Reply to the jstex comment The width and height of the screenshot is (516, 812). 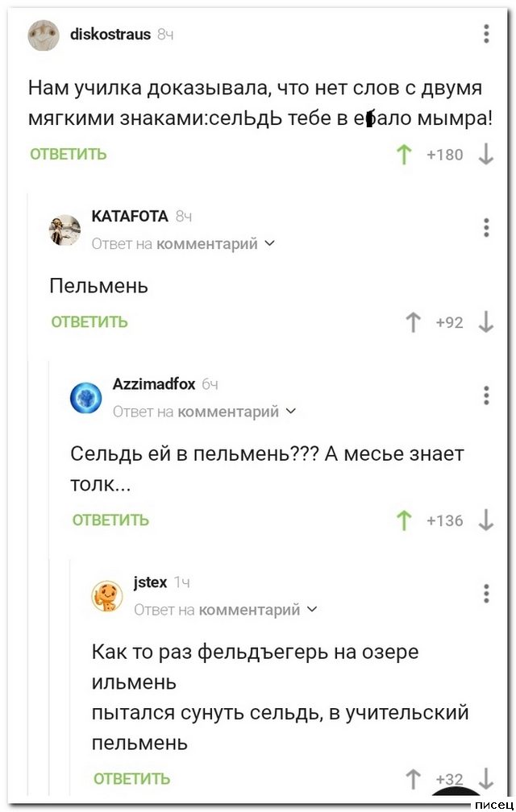[x=131, y=778]
